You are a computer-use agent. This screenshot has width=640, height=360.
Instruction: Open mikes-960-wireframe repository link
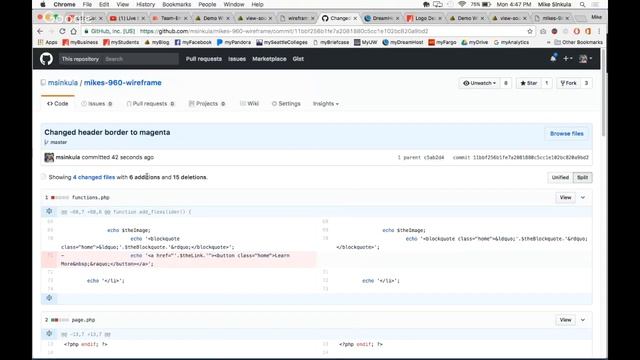click(x=122, y=83)
